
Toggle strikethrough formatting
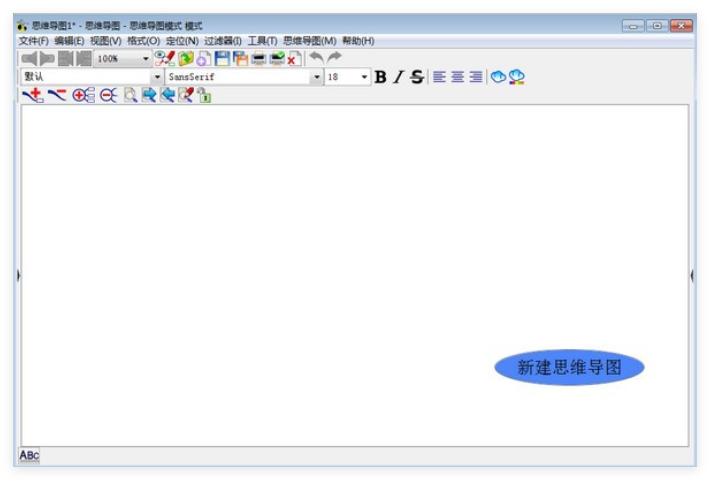coord(417,77)
